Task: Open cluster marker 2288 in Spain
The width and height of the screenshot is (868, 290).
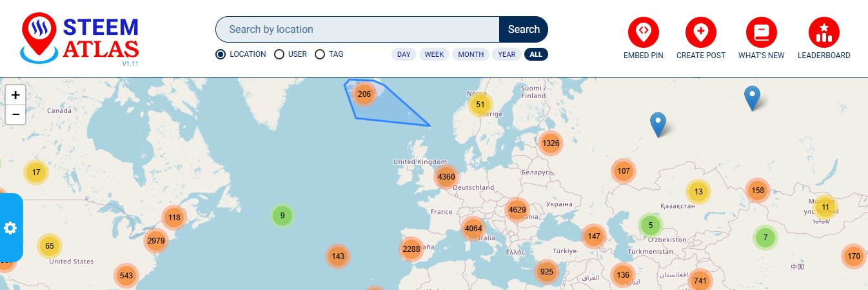Action: [x=411, y=249]
